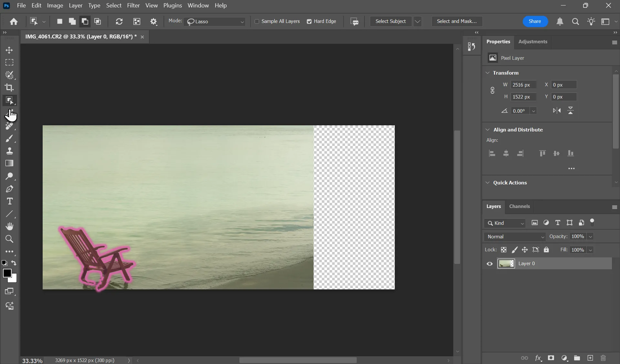Image resolution: width=620 pixels, height=364 pixels.
Task: Select the Move tool
Action: (x=9, y=50)
